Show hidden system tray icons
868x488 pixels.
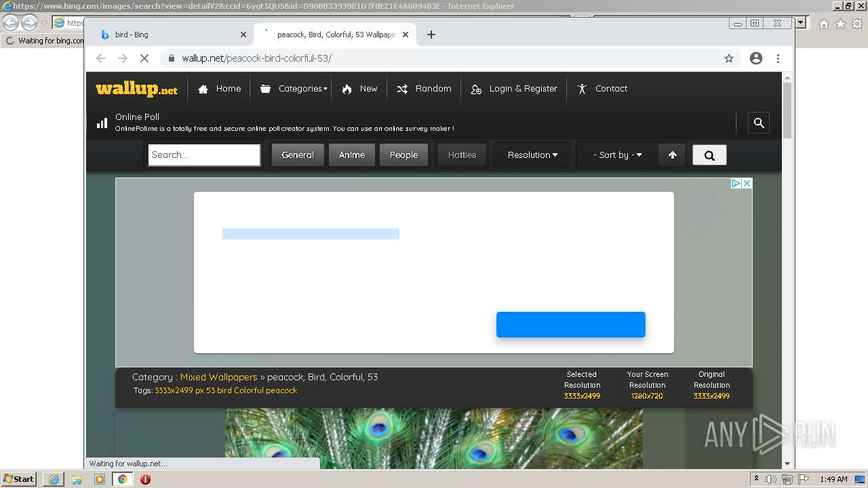coord(757,479)
